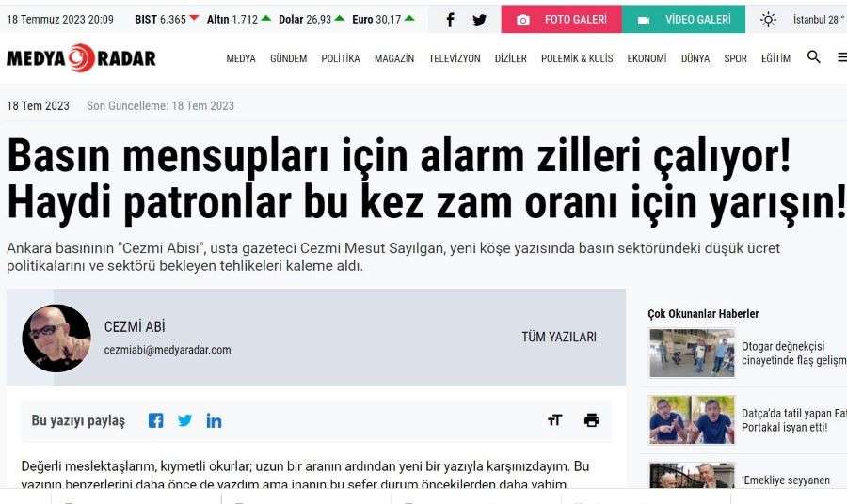This screenshot has height=504, width=847.
Task: Open the Facebook icon in top bar
Action: (450, 20)
